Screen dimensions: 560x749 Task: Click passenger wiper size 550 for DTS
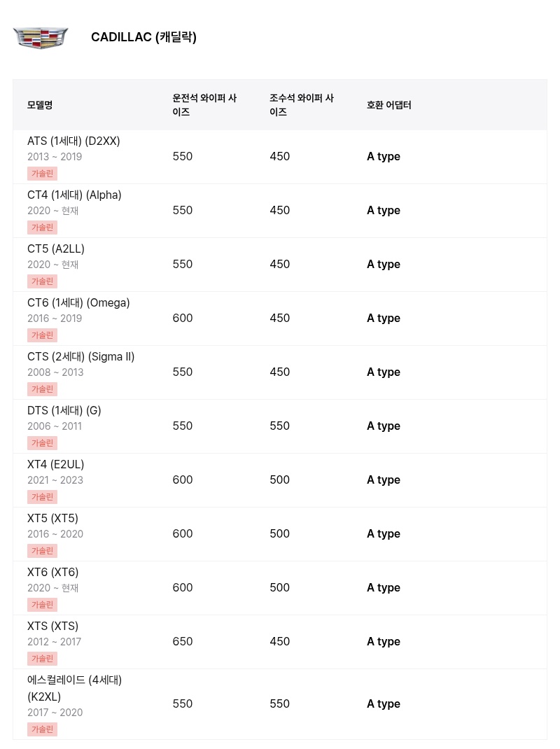[279, 426]
